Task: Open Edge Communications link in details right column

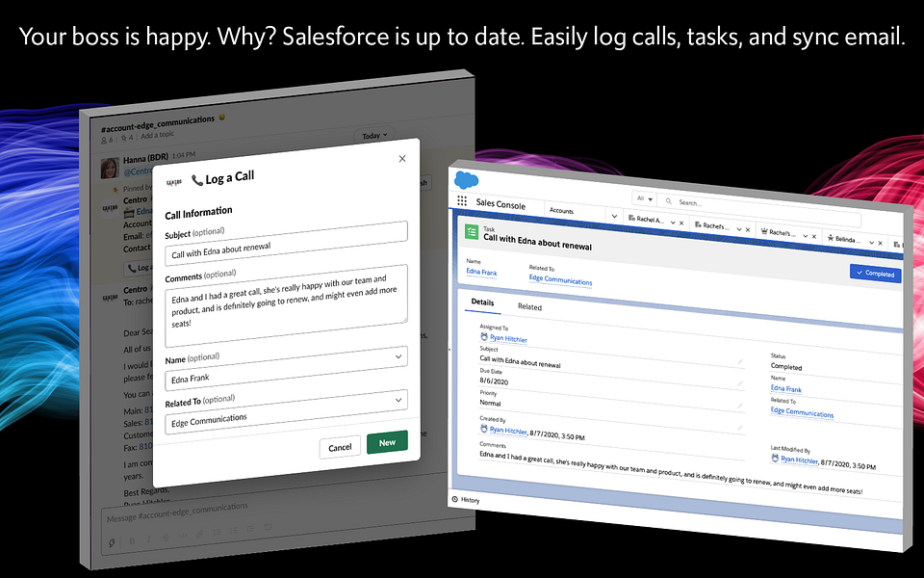Action: 802,412
